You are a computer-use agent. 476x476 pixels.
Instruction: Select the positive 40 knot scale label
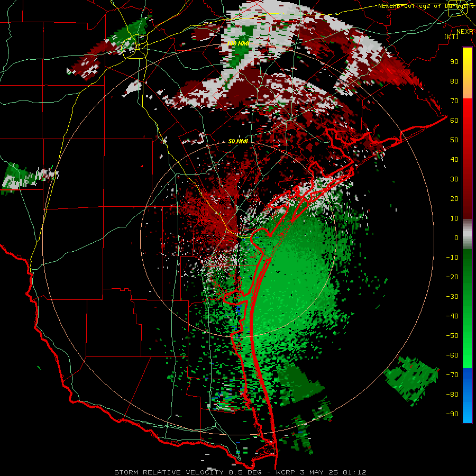point(454,159)
